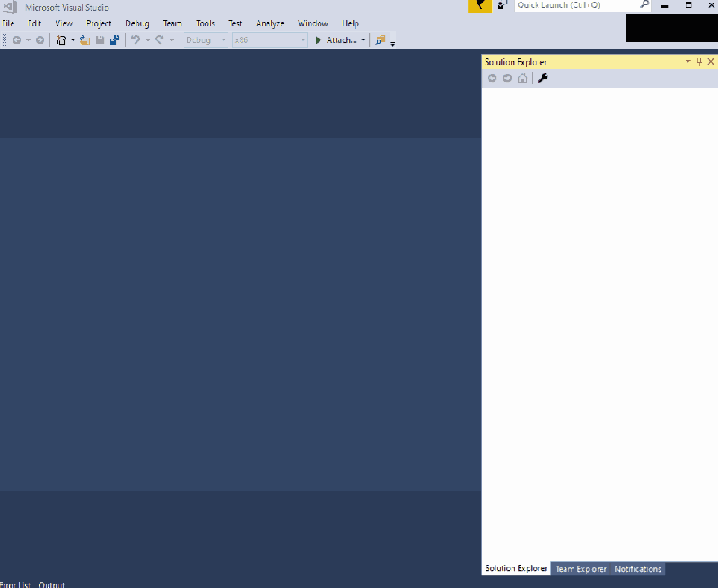718x588 pixels.
Task: Click the Home icon in Solution Explorer
Action: point(521,78)
